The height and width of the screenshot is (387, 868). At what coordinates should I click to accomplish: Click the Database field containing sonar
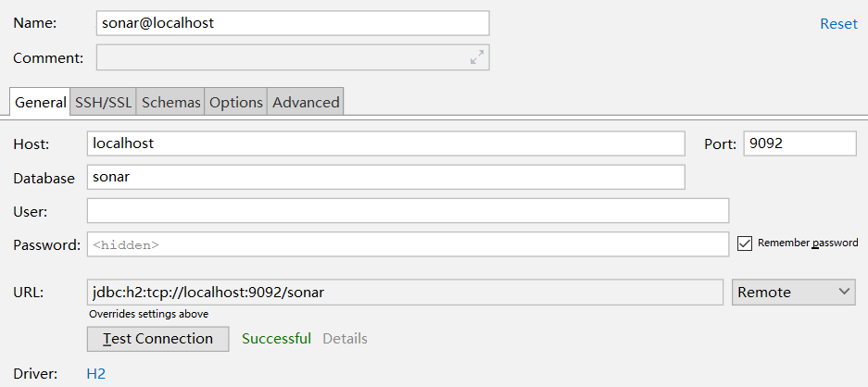pos(386,177)
